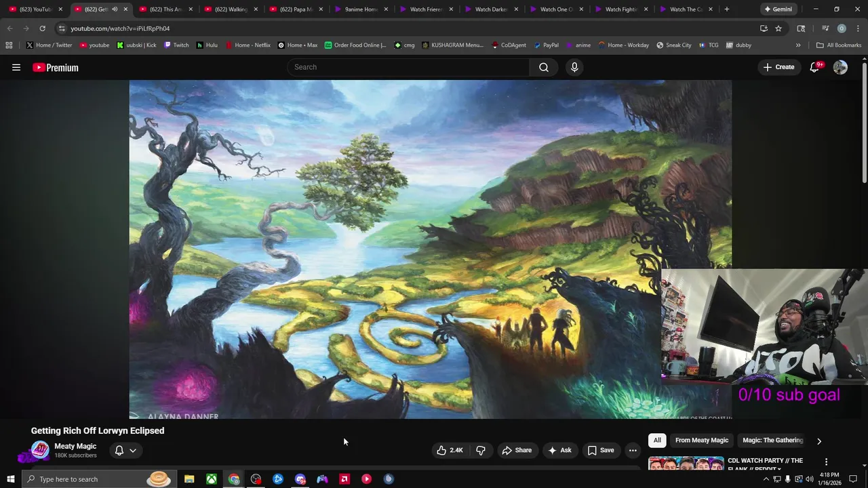Click the YouTube search field
This screenshot has height=488, width=868.
tap(408, 67)
